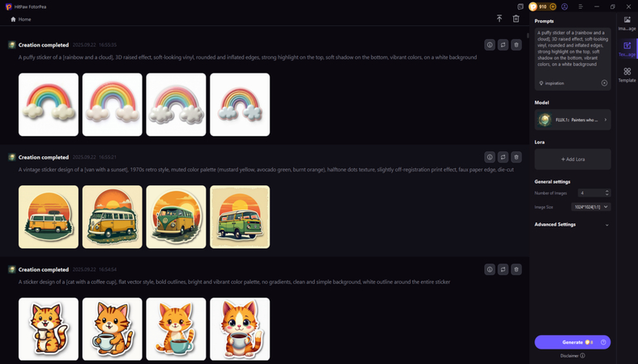Delete the cat with coffee cup creation
This screenshot has height=364, width=638.
pyautogui.click(x=517, y=269)
